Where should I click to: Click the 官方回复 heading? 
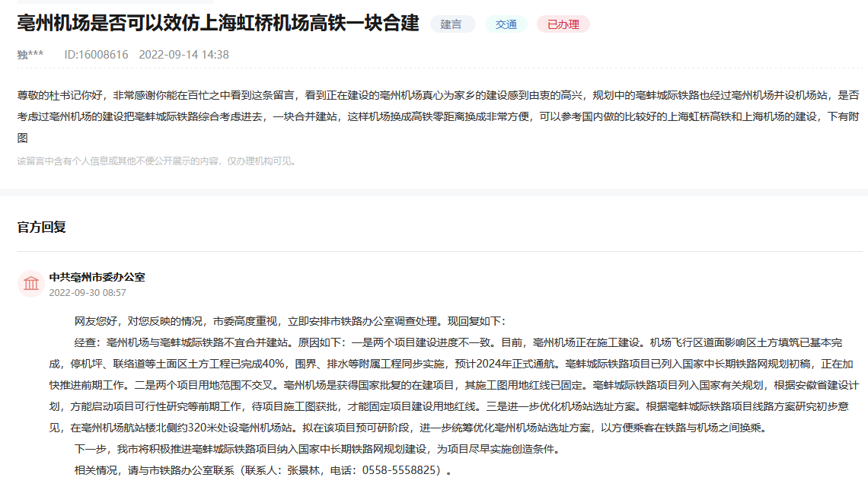tap(42, 228)
